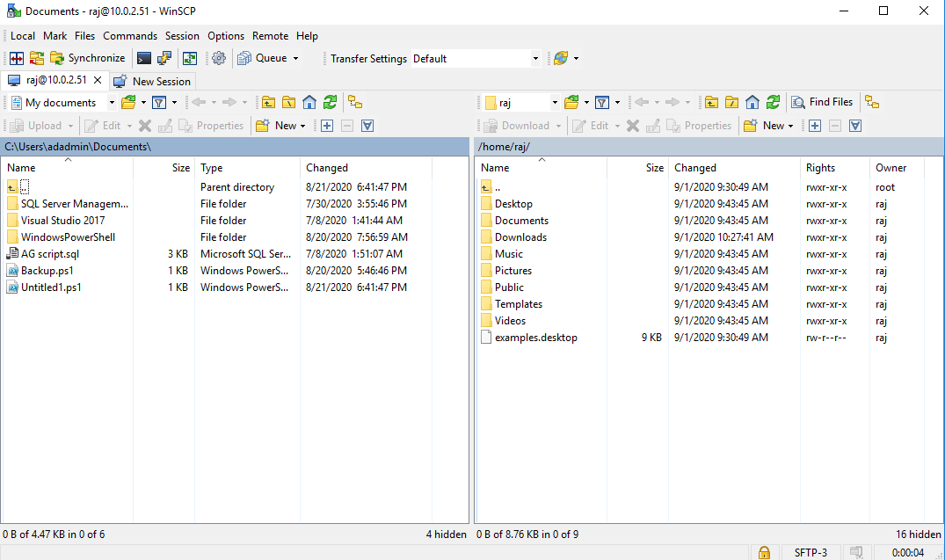945x560 pixels.
Task: Open the Remote menu
Action: click(270, 36)
